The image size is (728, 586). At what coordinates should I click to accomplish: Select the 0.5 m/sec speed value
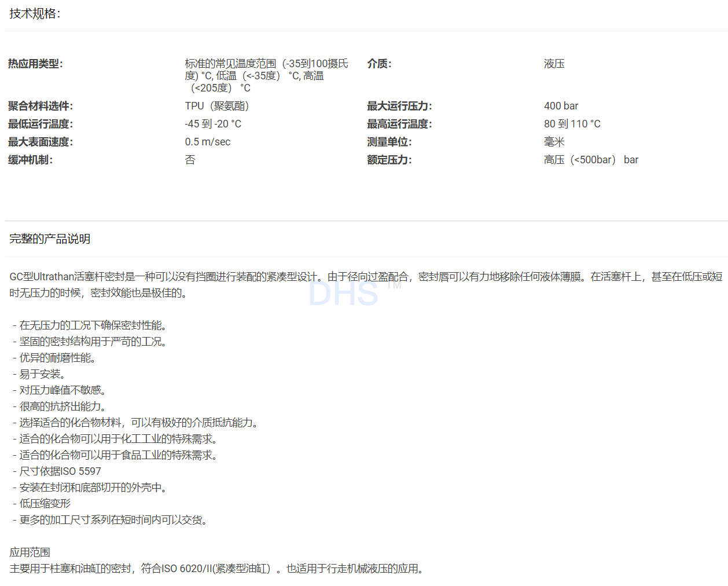click(208, 142)
